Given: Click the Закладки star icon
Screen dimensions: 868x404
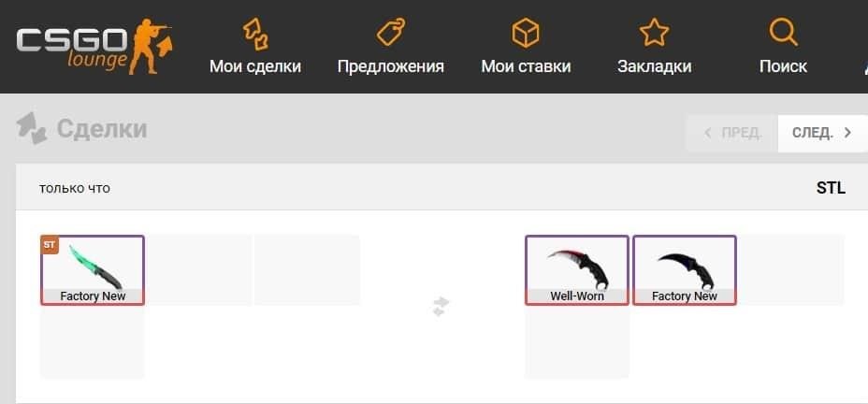Looking at the screenshot, I should tap(655, 33).
